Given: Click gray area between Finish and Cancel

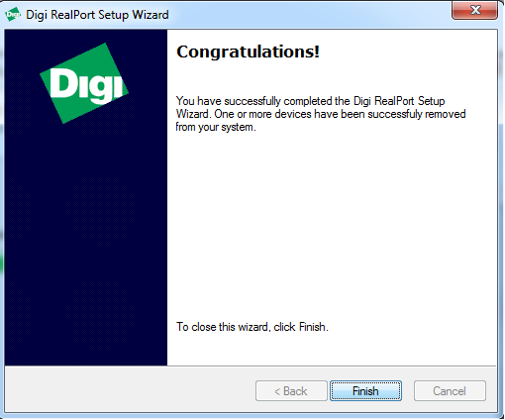Looking at the screenshot, I should point(408,391).
